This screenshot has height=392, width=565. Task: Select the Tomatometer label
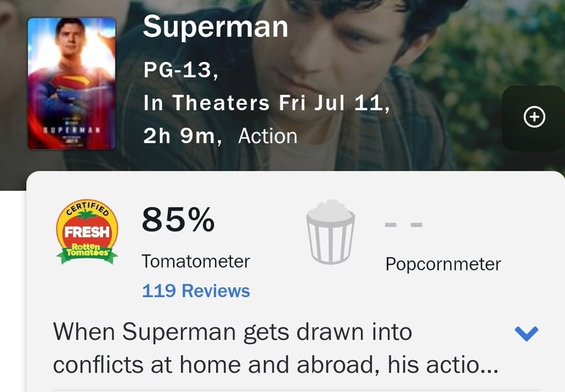196,261
